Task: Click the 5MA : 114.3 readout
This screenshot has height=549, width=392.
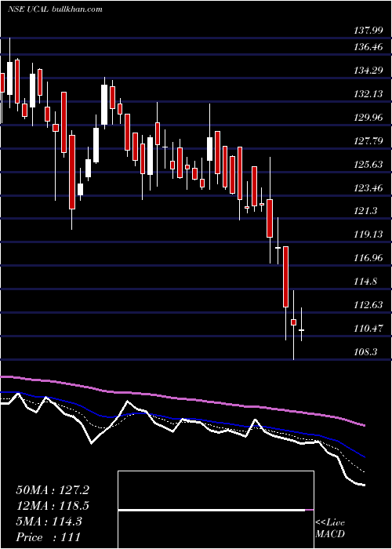Action: tap(49, 522)
